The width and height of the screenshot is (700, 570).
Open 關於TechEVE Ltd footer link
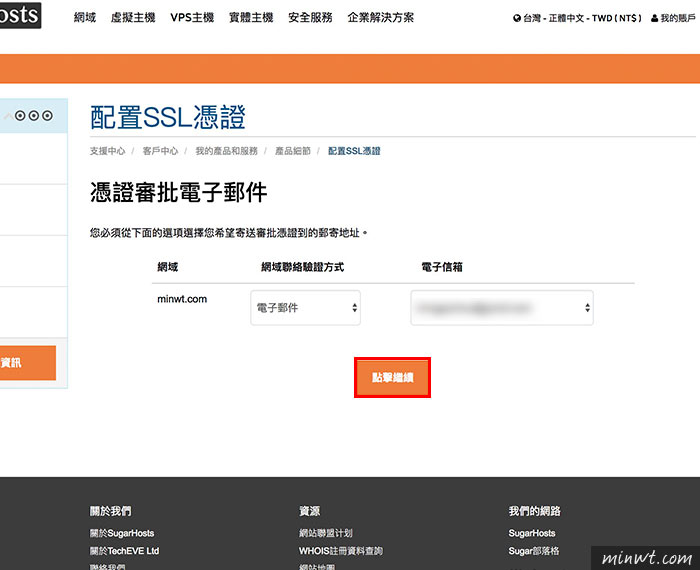(x=124, y=551)
